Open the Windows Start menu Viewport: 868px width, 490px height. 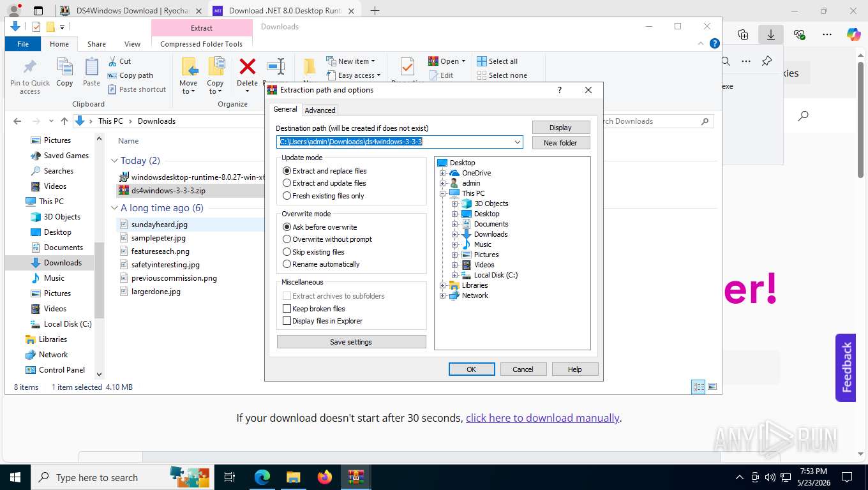point(15,477)
